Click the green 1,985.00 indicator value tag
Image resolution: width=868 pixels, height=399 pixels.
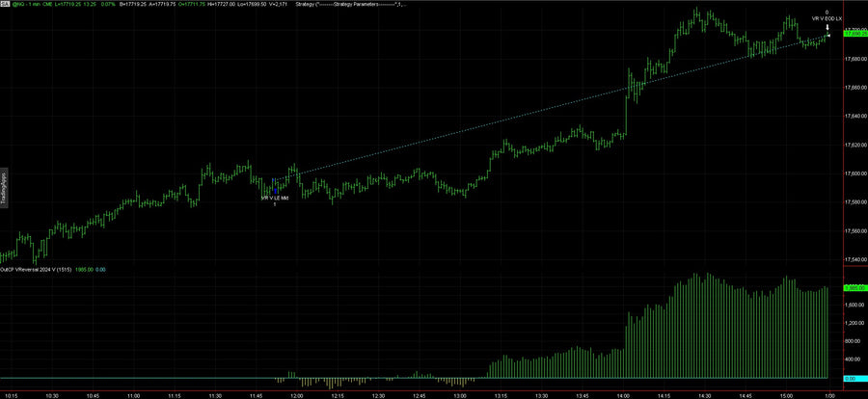click(854, 288)
